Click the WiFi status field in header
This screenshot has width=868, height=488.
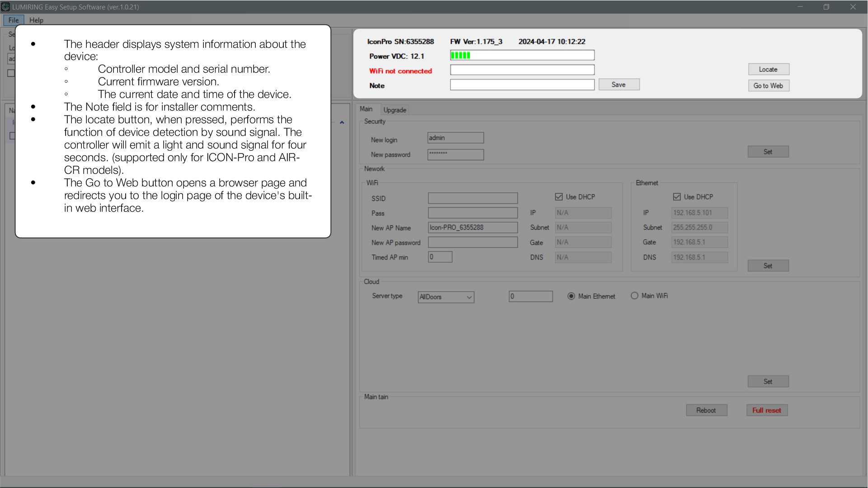[x=522, y=70]
